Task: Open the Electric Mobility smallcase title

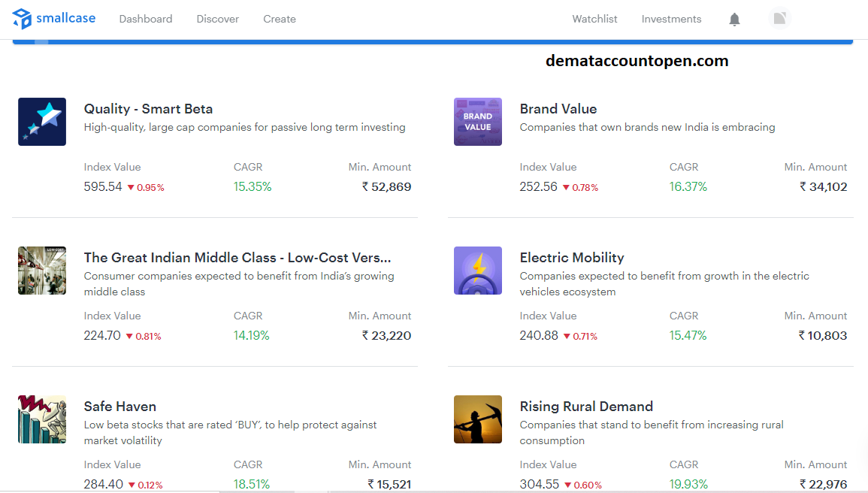Action: click(572, 258)
